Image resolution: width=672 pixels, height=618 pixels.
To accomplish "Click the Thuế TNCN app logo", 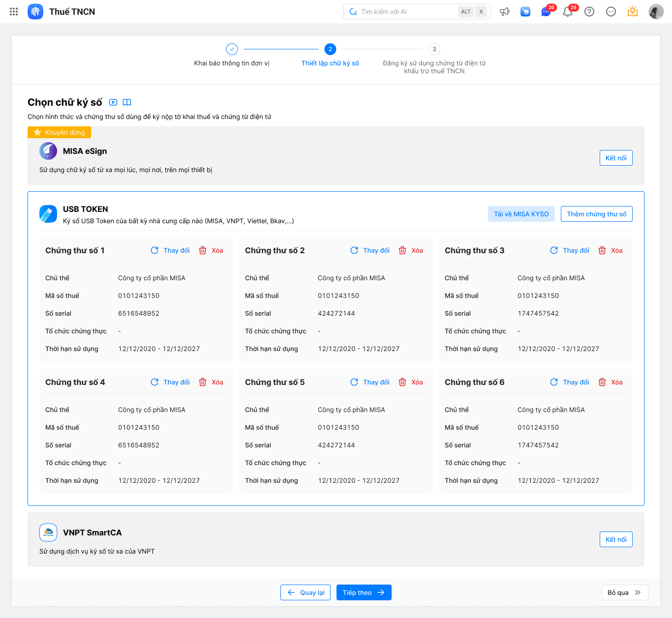I will coord(35,11).
